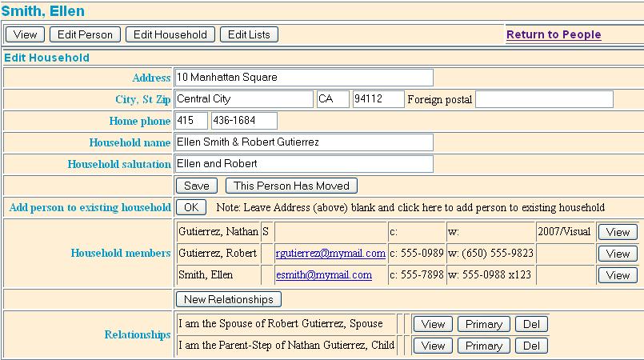
Task: Open the Edit Person page
Action: (86, 34)
